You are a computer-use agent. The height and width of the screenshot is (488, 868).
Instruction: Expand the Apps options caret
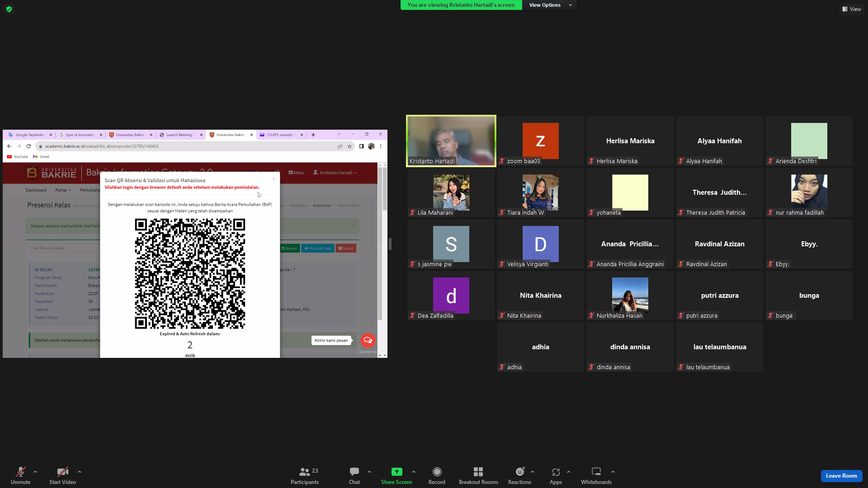569,472
